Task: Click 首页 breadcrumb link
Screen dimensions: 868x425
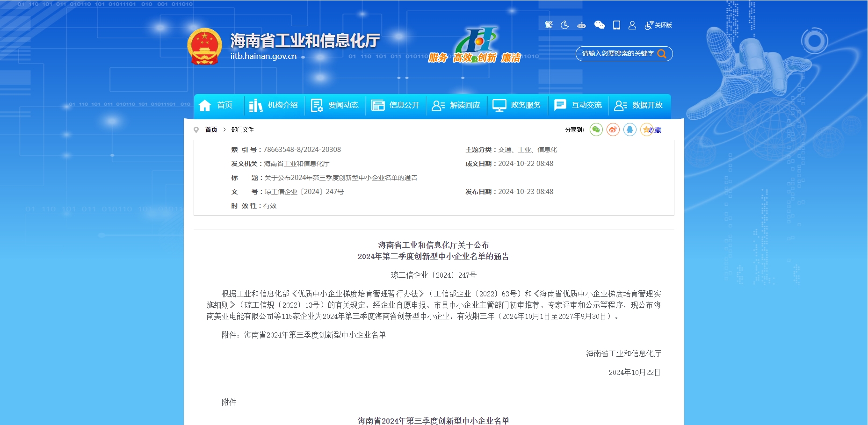Action: click(x=211, y=130)
